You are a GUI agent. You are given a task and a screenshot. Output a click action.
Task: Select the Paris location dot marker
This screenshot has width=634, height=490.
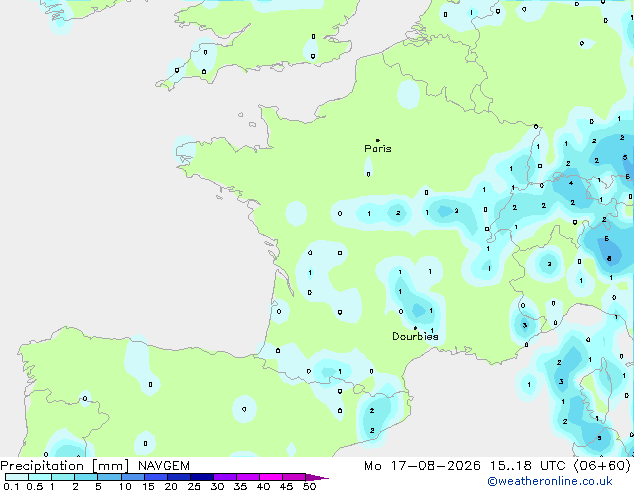378,140
